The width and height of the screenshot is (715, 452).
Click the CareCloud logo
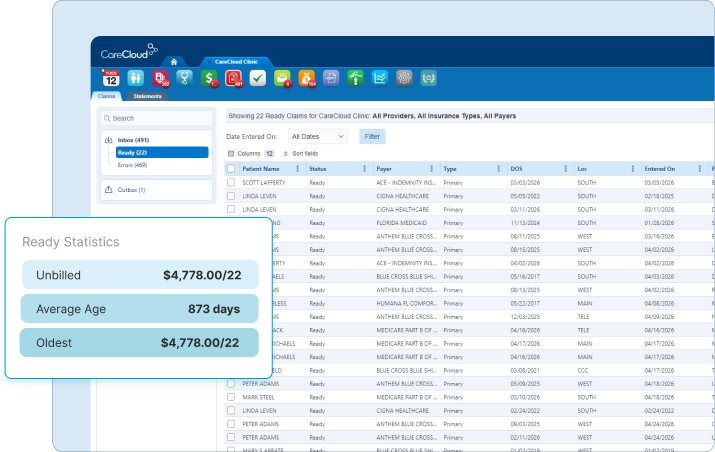(x=129, y=52)
